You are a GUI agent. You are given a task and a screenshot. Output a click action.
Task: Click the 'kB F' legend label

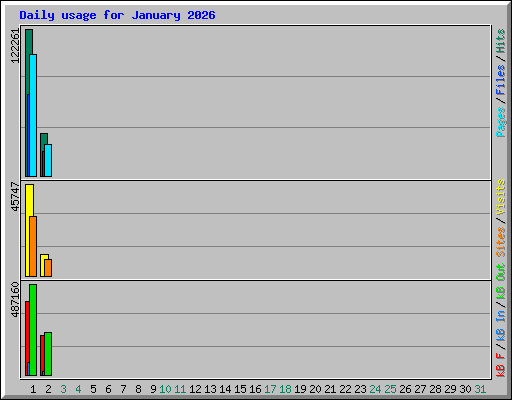click(x=501, y=364)
